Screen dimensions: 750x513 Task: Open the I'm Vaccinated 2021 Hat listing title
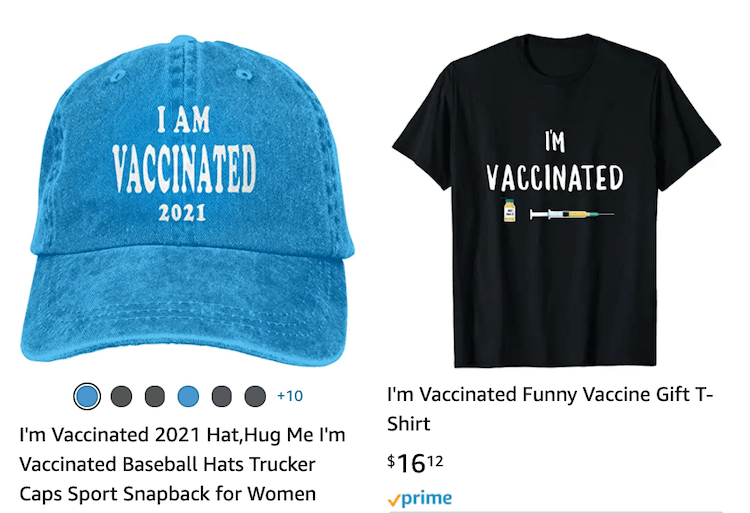(182, 464)
